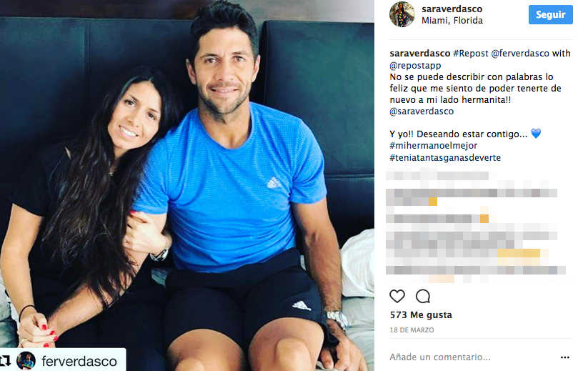The width and height of the screenshot is (588, 371).
Task: Click repost arrows icon on photo
Action: pyautogui.click(x=6, y=360)
